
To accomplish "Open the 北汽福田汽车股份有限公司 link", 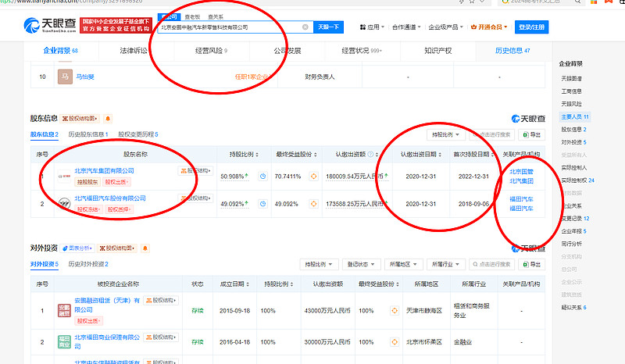I will click(110, 198).
